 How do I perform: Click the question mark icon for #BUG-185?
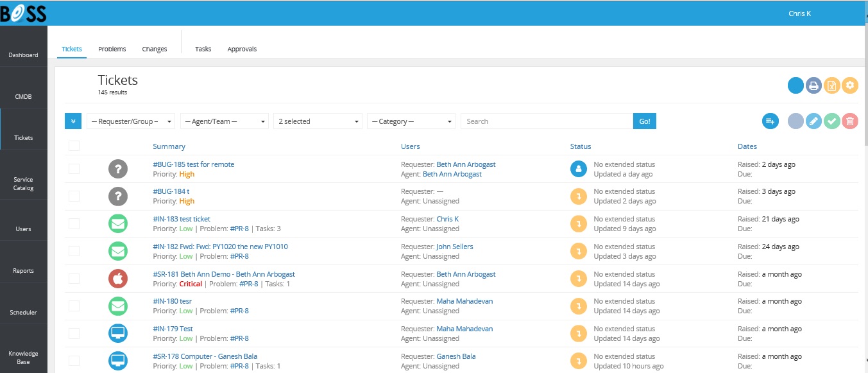point(118,169)
